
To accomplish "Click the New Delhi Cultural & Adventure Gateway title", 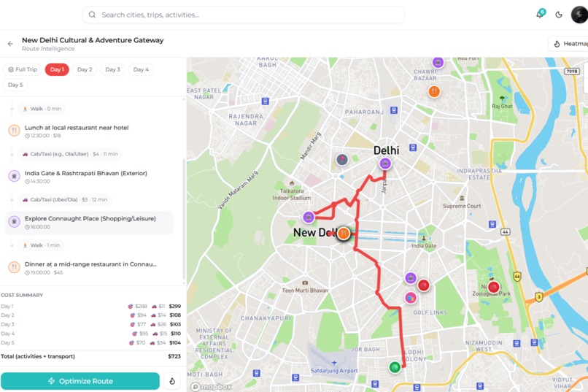I will point(93,40).
